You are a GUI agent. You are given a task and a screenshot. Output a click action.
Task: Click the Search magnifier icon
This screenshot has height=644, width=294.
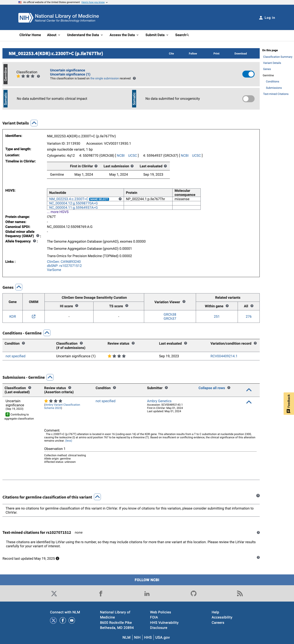tap(188, 35)
